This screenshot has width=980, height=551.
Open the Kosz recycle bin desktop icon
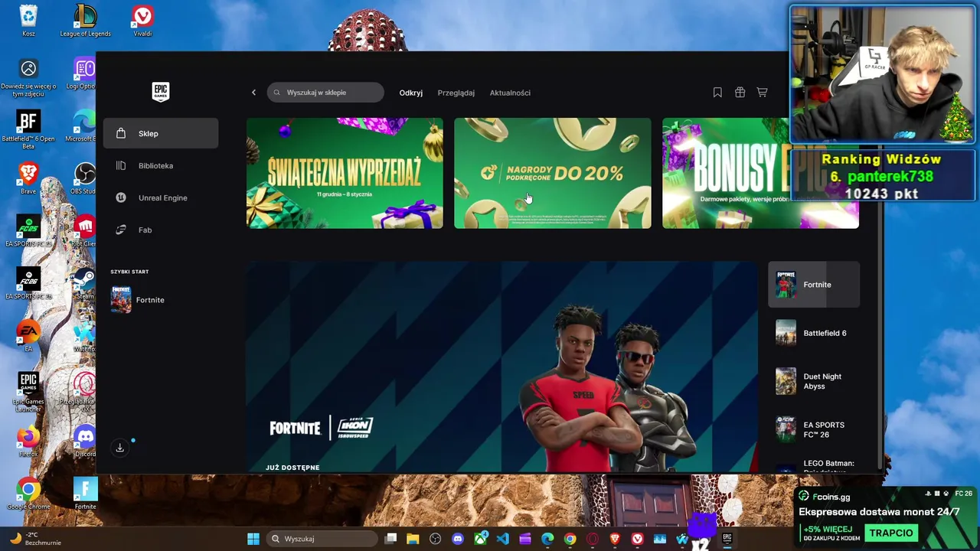pyautogui.click(x=28, y=21)
